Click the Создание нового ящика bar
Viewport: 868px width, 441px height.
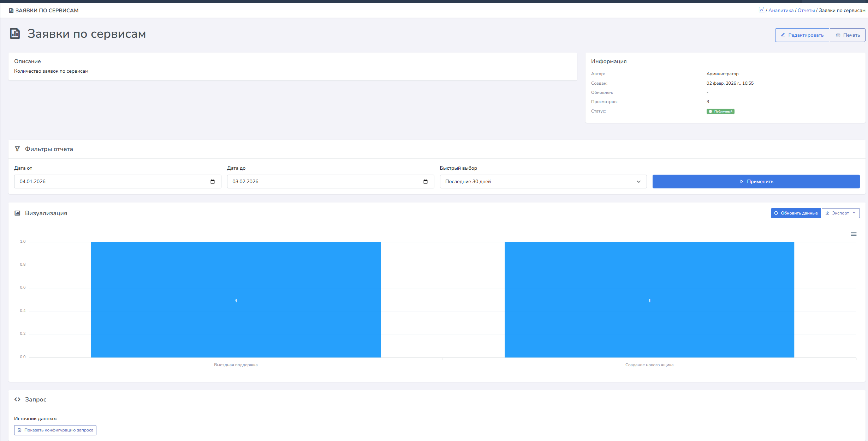coord(649,300)
